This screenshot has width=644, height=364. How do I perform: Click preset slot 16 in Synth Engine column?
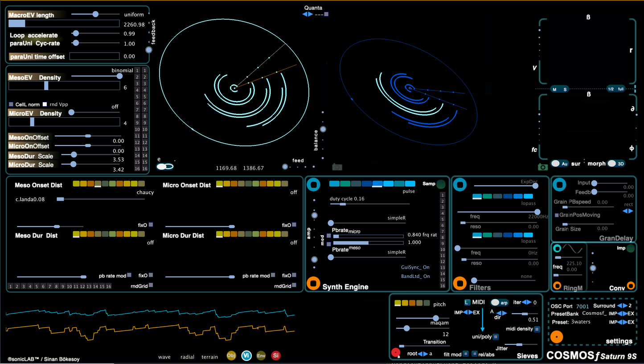click(x=443, y=285)
